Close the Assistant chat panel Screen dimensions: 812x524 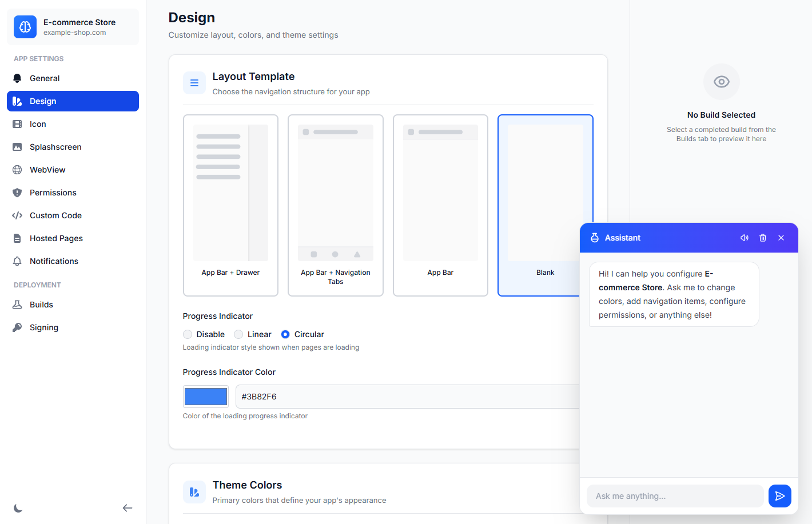(x=781, y=238)
